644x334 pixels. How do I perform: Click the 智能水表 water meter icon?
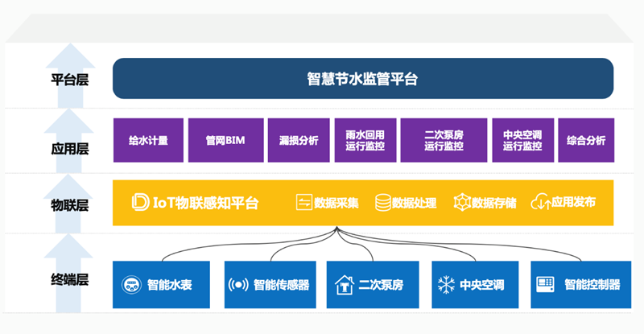(131, 285)
